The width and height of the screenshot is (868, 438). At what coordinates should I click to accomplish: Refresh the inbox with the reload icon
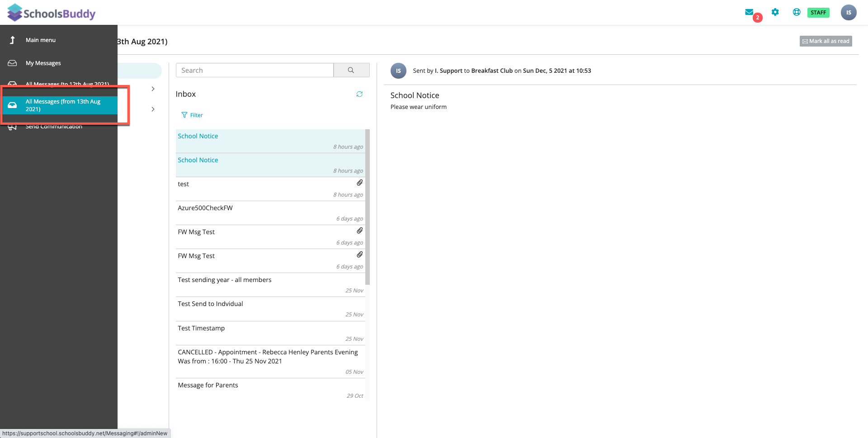tap(359, 94)
